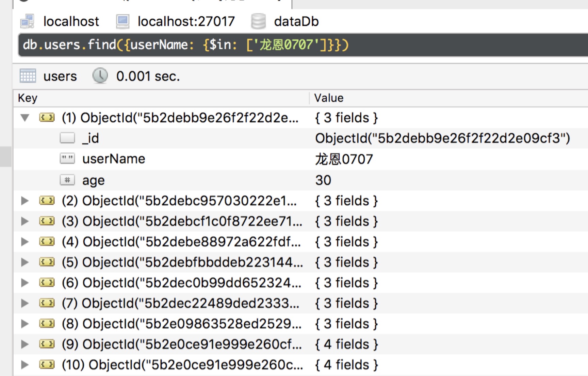Click the age value 30
Image resolution: width=588 pixels, height=376 pixels.
pyautogui.click(x=323, y=180)
